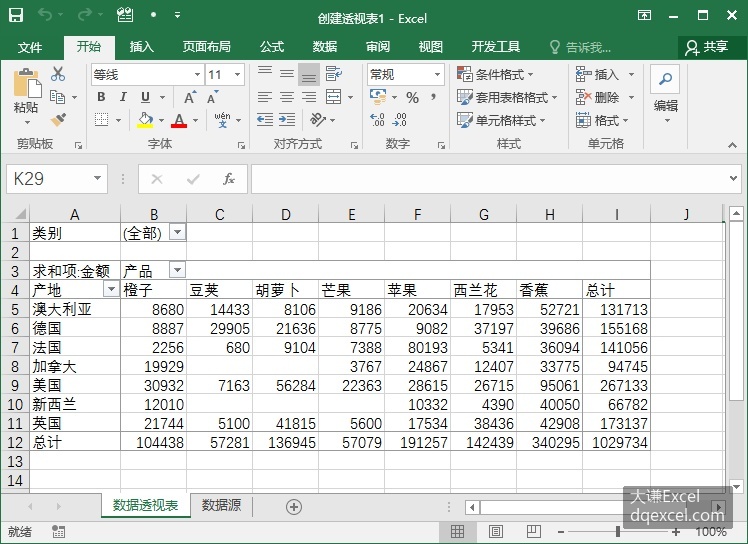The image size is (748, 544).
Task: Click Decrease Decimal icon
Action: pos(399,120)
